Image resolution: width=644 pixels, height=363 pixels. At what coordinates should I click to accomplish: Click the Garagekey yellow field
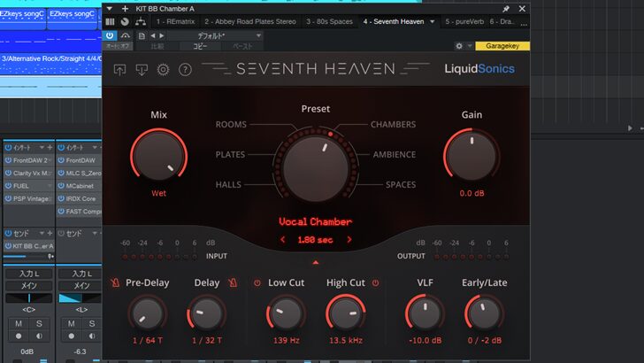502,46
